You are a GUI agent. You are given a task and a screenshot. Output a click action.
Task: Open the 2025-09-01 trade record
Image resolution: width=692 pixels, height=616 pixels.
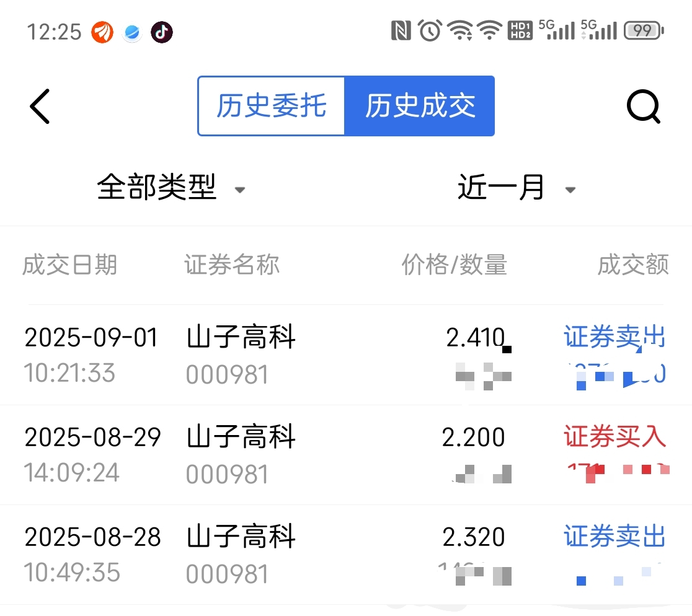point(346,355)
